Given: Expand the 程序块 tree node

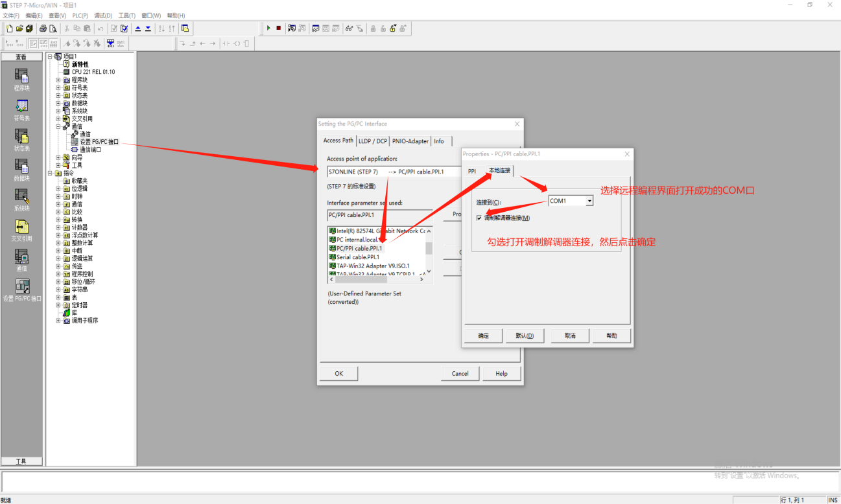Looking at the screenshot, I should [x=58, y=80].
